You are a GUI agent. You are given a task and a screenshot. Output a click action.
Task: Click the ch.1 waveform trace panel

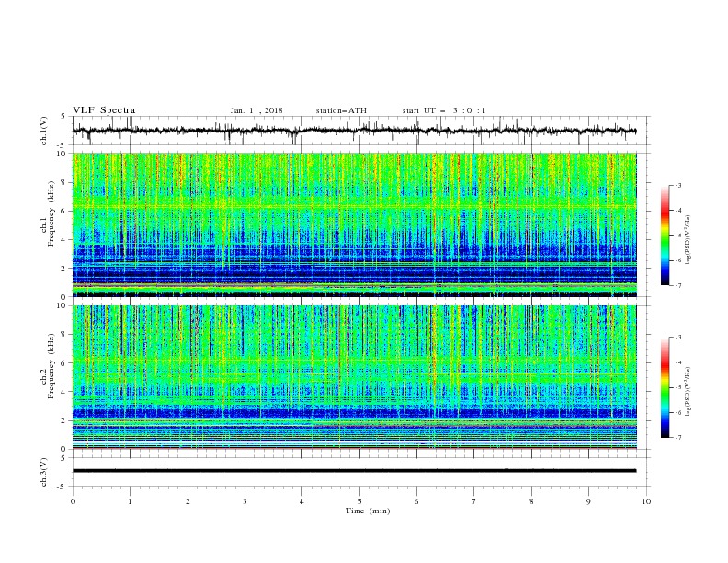[x=360, y=131]
